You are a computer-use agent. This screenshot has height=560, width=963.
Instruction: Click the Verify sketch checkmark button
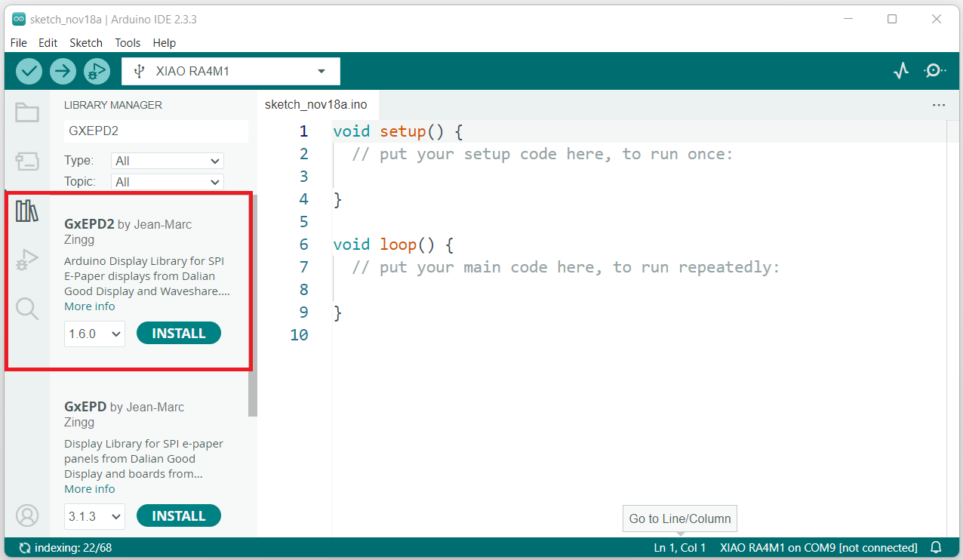click(x=29, y=71)
